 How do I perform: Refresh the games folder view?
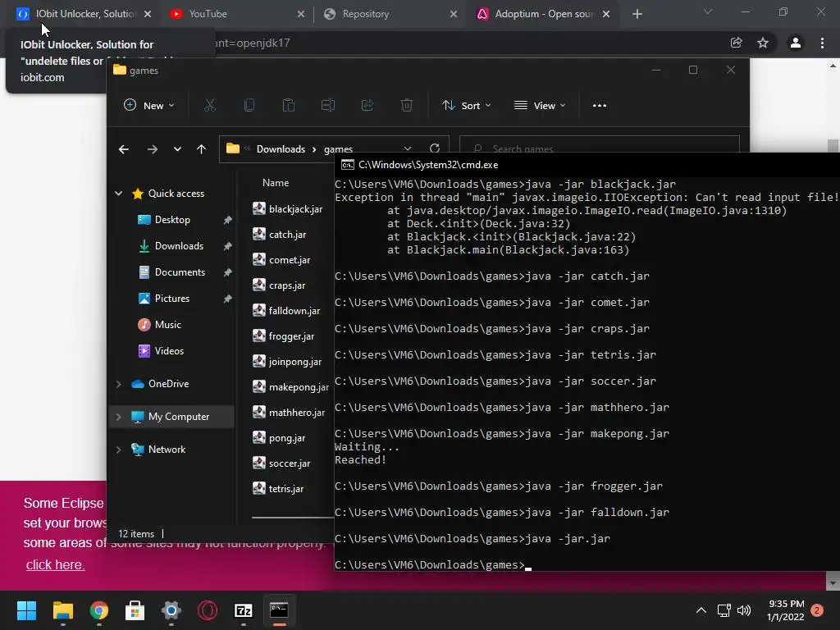(435, 148)
